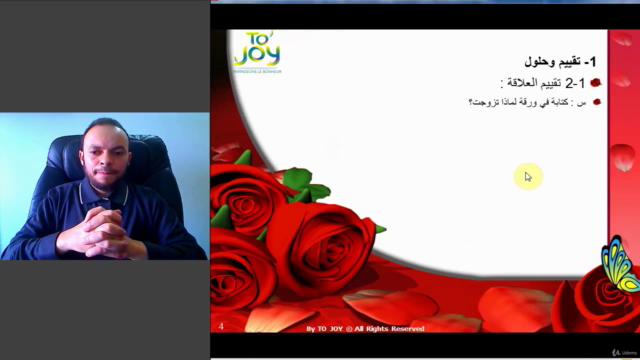Click the TO JOY logo on the slide

click(258, 52)
